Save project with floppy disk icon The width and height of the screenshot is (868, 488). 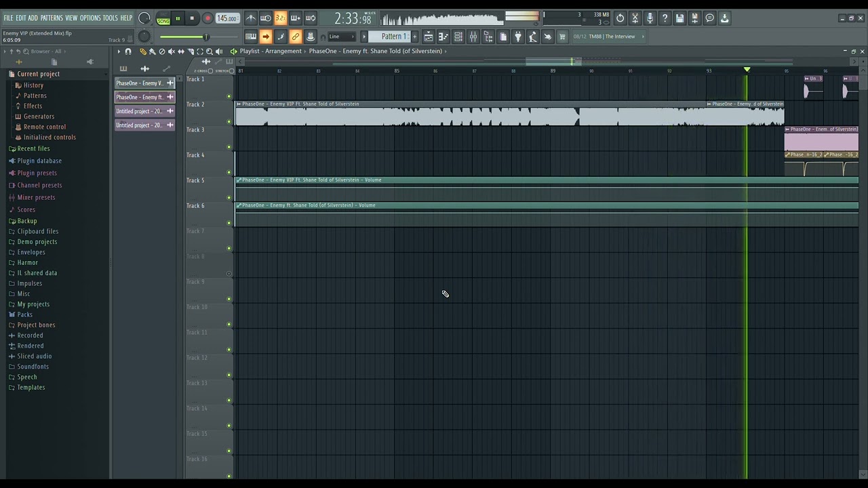pos(679,18)
